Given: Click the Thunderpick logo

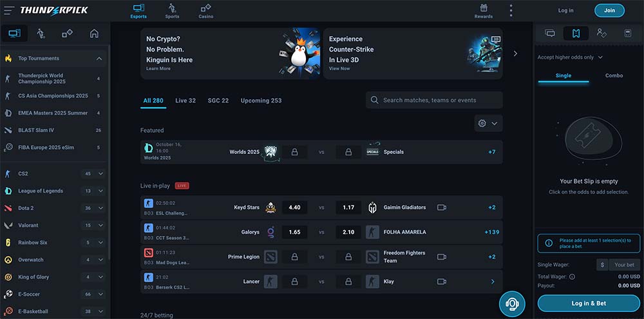Looking at the screenshot, I should [54, 10].
